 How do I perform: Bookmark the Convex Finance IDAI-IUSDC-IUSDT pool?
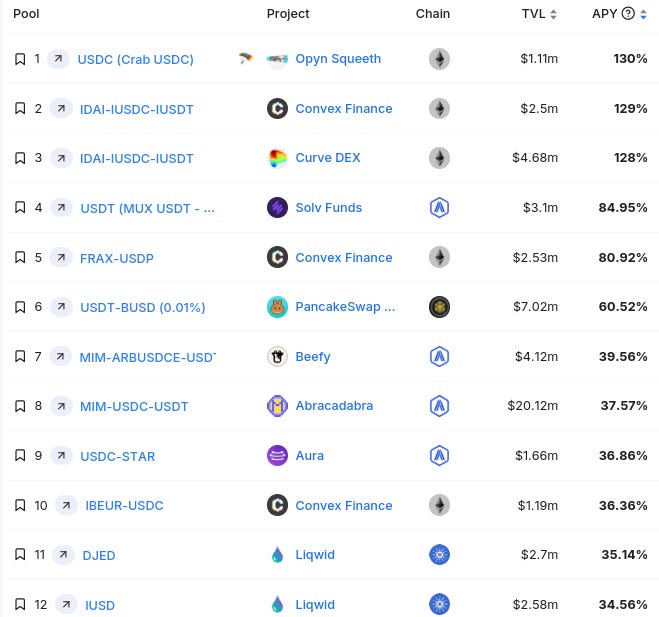[20, 108]
